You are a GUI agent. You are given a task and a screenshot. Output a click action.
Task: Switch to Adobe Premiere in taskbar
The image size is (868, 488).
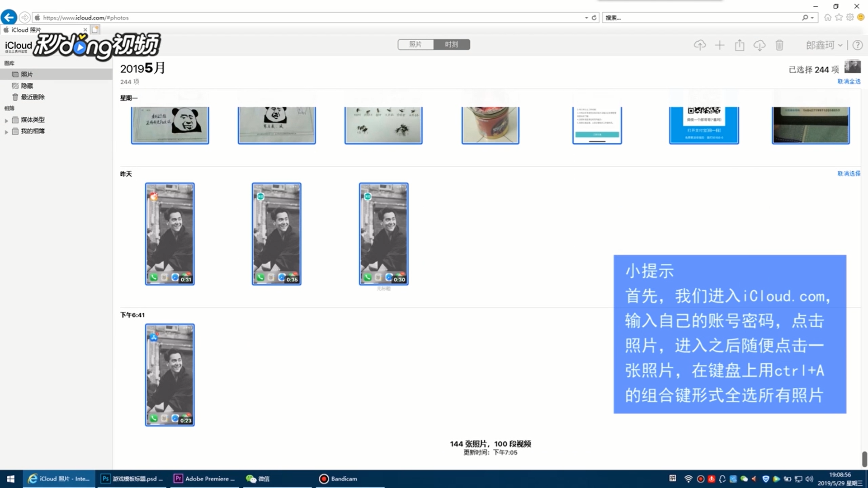[205, 479]
